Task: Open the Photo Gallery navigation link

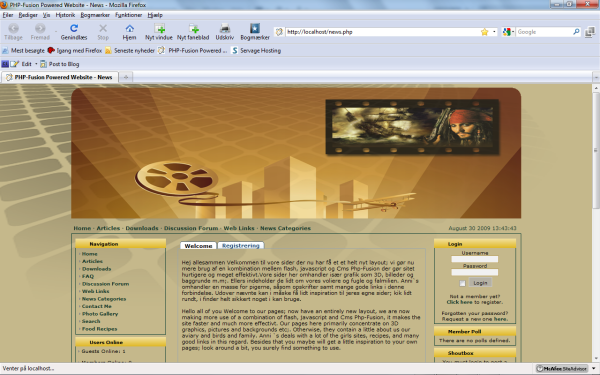Action: click(100, 314)
